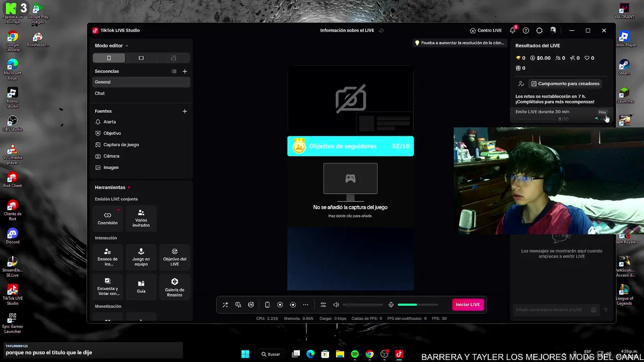This screenshot has width=644, height=362.
Task: Open the Windows Start menu
Action: pyautogui.click(x=246, y=354)
